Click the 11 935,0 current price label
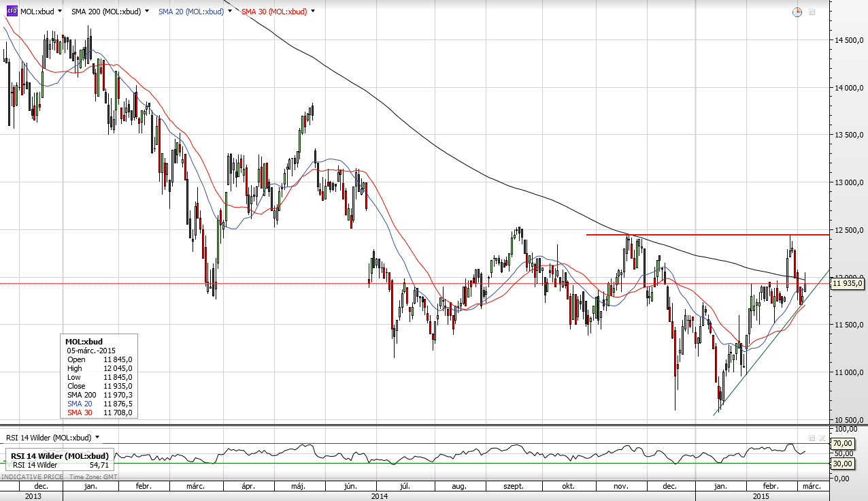Viewport: 868px width, 501px height. (848, 283)
